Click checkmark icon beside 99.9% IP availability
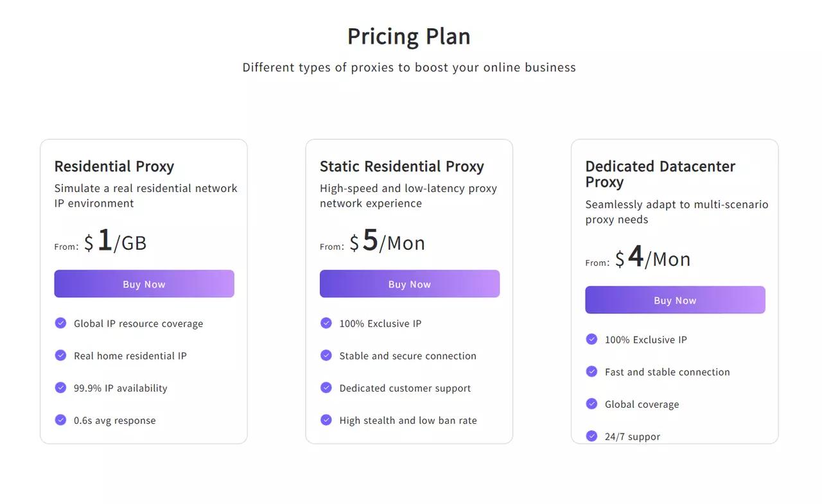 coord(60,387)
